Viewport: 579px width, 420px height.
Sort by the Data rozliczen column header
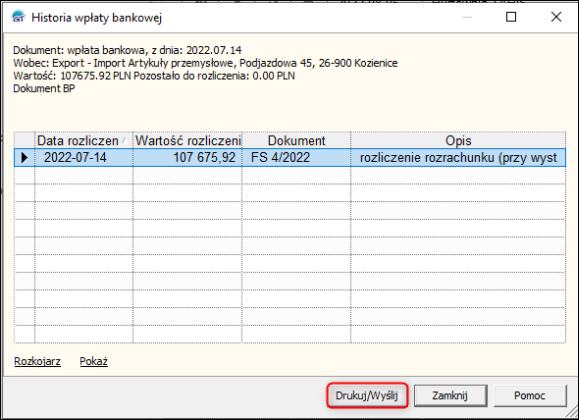pyautogui.click(x=84, y=140)
